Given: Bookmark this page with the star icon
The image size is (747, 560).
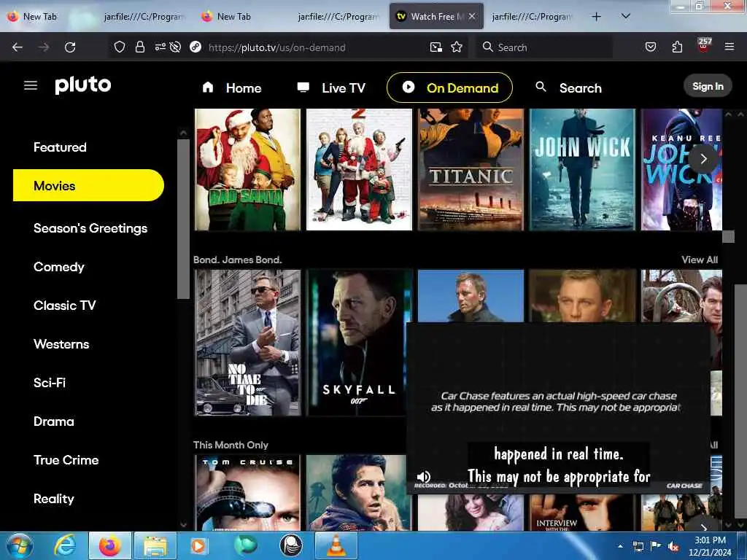Looking at the screenshot, I should coord(457,47).
